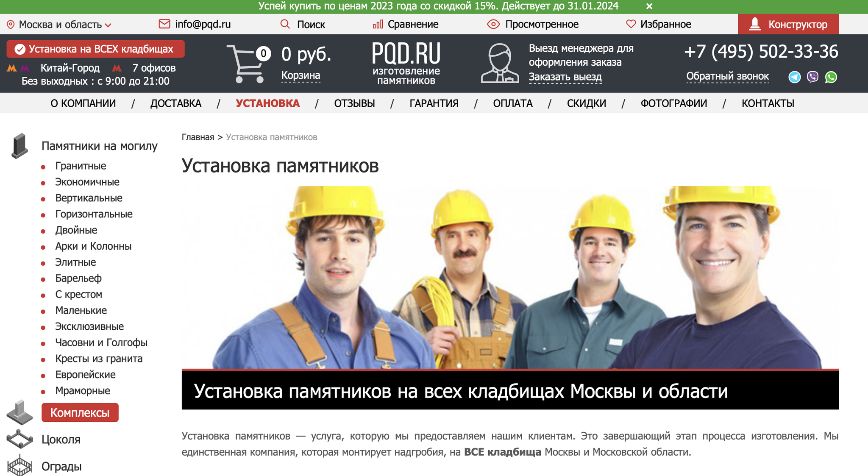
Task: Open the ДОСТАВКА menu item
Action: [x=175, y=103]
